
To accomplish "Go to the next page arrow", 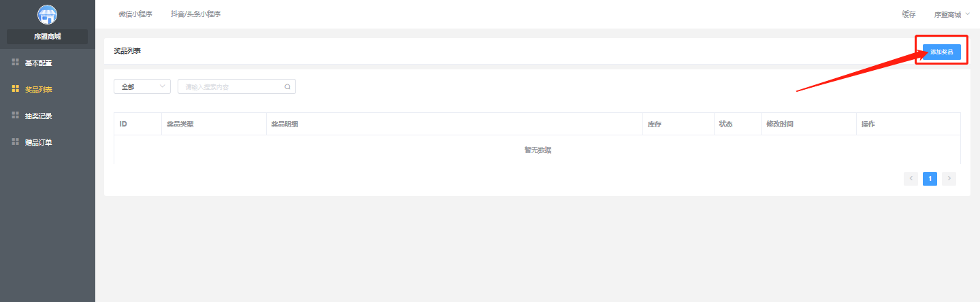I will coord(949,179).
